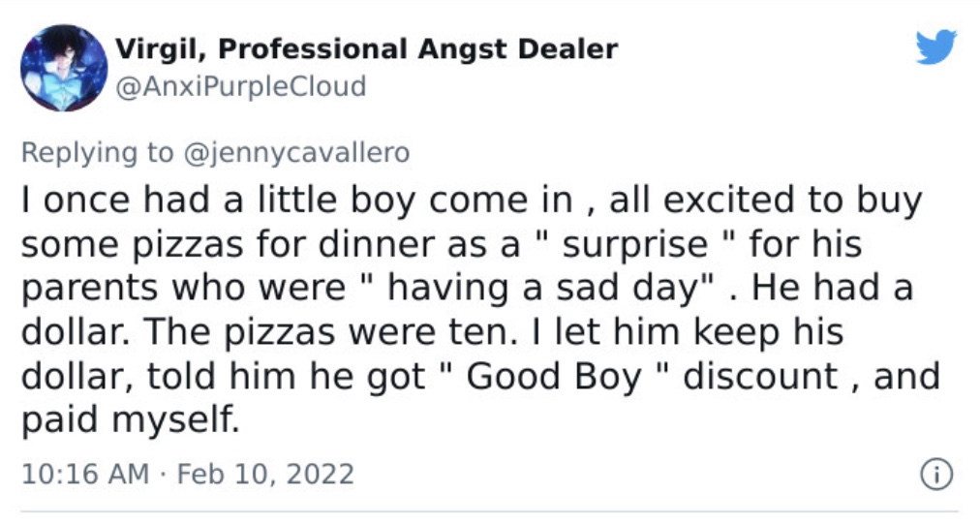Open Virgil's profile avatar picture
Screen dimensions: 980x525
(64, 68)
